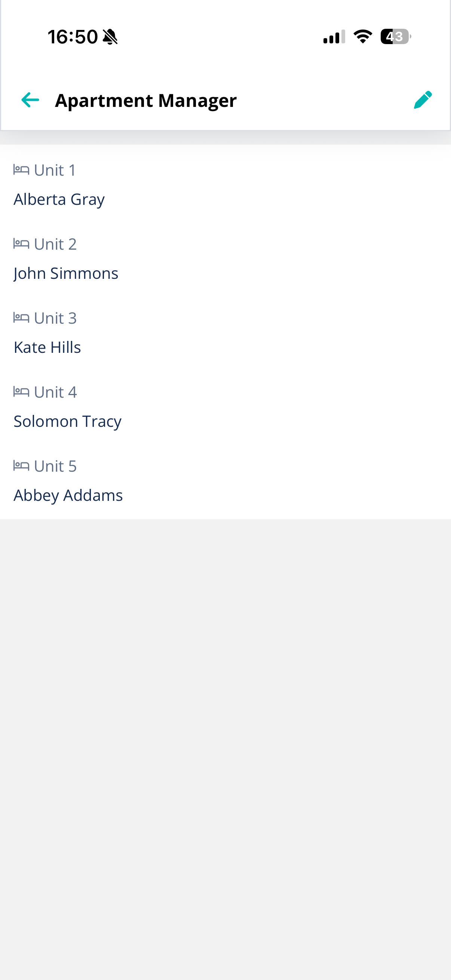The image size is (451, 980).
Task: Tap the cellular signal bars icon
Action: [334, 37]
